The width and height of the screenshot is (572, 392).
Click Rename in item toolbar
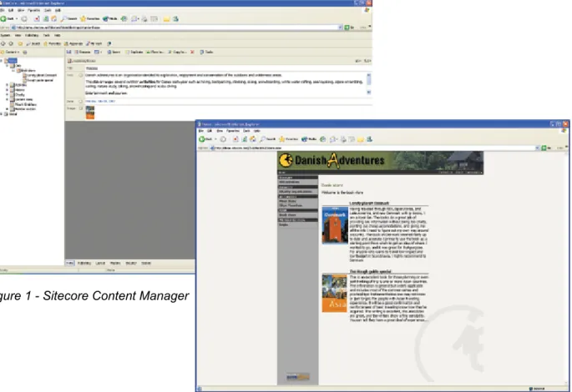tap(83, 52)
